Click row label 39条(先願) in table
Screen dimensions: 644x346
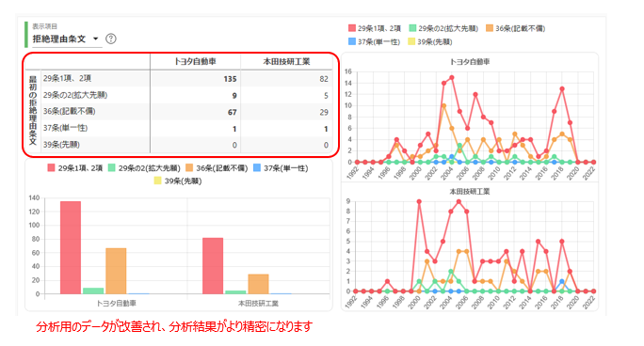(61, 144)
